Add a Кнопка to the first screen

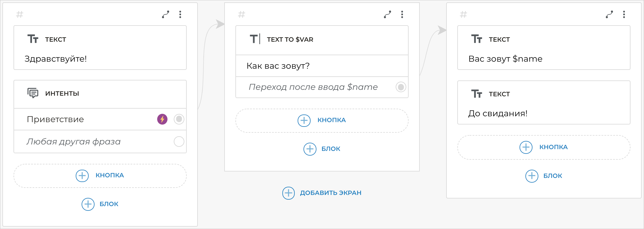[100, 176]
